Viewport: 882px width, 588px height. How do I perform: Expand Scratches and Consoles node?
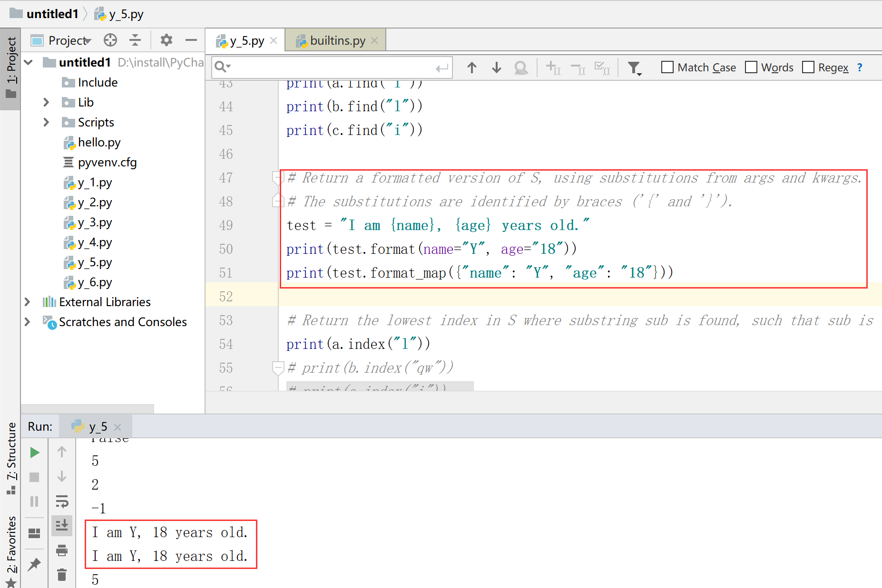[27, 322]
